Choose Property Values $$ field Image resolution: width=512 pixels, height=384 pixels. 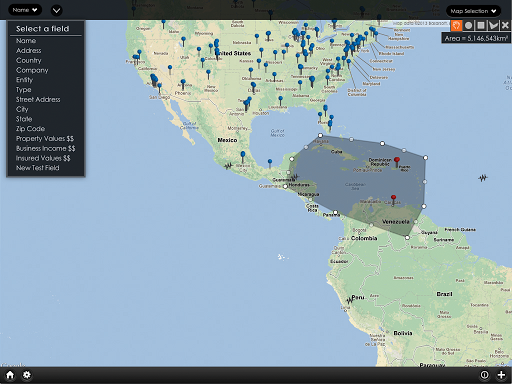click(x=45, y=138)
